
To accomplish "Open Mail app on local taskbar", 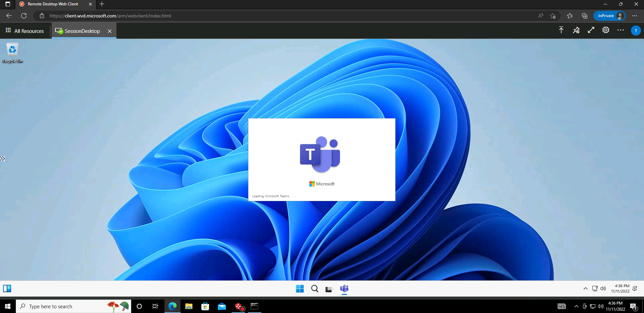I will click(x=222, y=306).
